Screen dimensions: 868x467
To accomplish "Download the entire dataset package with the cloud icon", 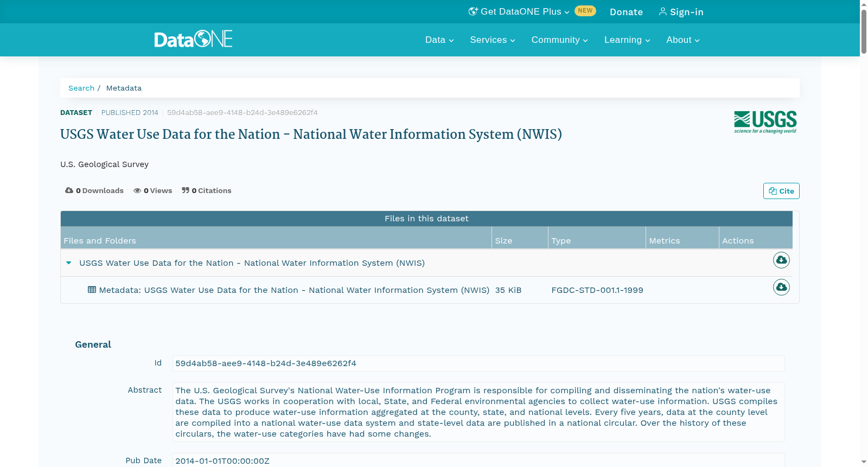I will tap(781, 260).
